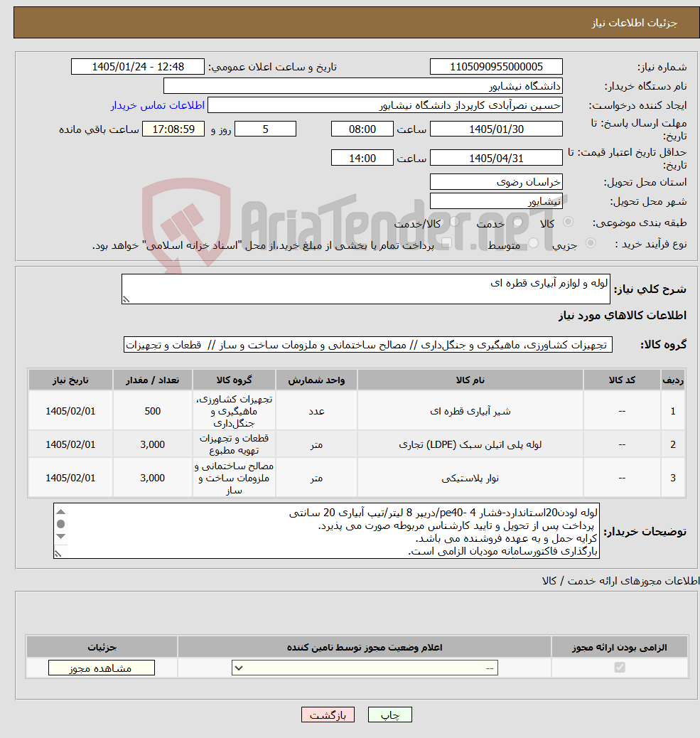Click the item لوله پلی اتیلن سبک (LDPE) تجاری
The height and width of the screenshot is (738, 700).
470,444
